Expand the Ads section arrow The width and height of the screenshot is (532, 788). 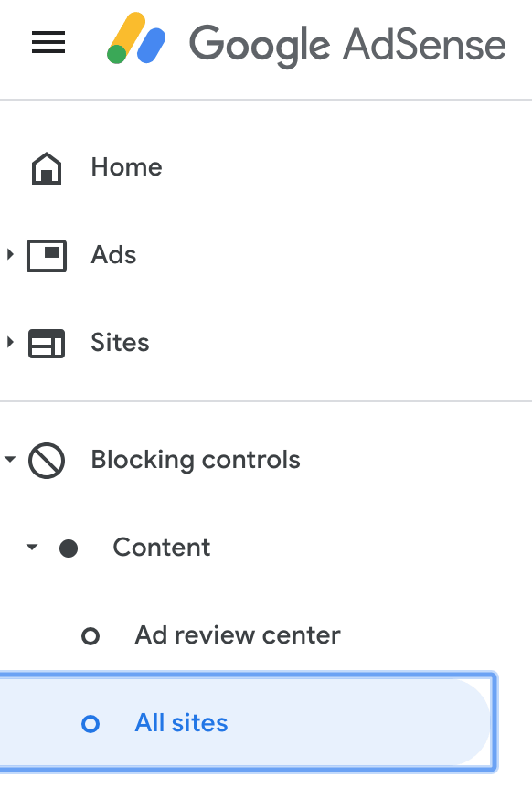[10, 254]
